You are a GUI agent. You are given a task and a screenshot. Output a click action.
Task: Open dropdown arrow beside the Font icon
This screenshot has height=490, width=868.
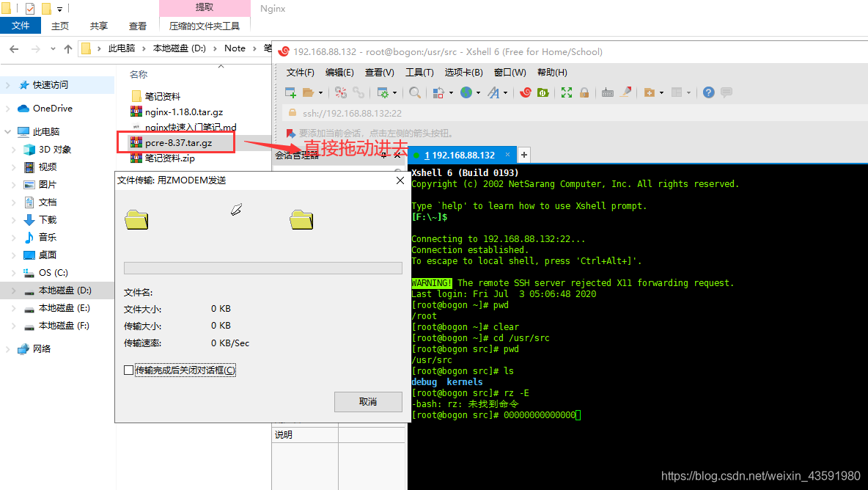pyautogui.click(x=505, y=93)
